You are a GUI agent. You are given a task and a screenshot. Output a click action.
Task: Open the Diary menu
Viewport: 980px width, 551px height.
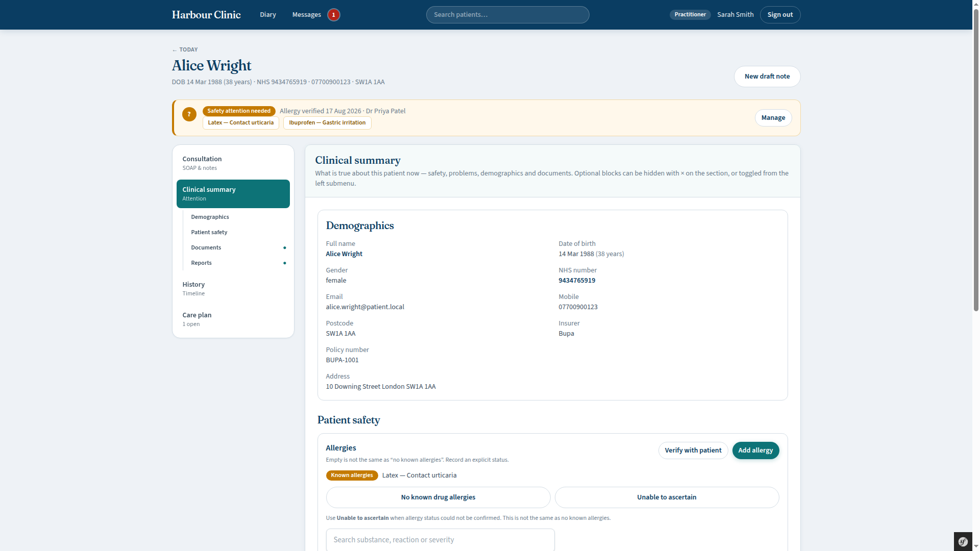coord(267,15)
